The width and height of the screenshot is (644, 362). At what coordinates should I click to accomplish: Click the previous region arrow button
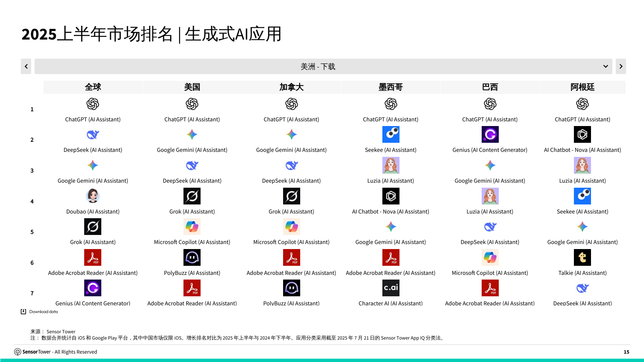point(26,66)
